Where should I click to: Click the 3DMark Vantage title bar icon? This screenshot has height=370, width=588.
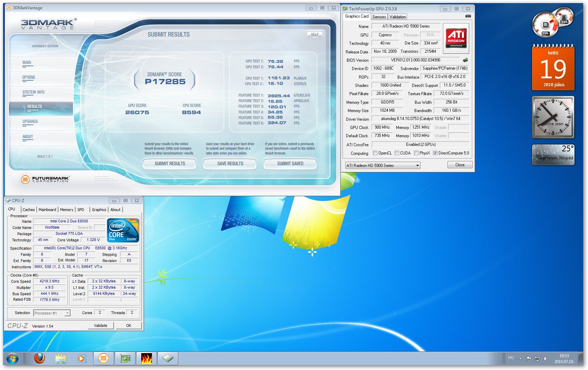[x=9, y=8]
